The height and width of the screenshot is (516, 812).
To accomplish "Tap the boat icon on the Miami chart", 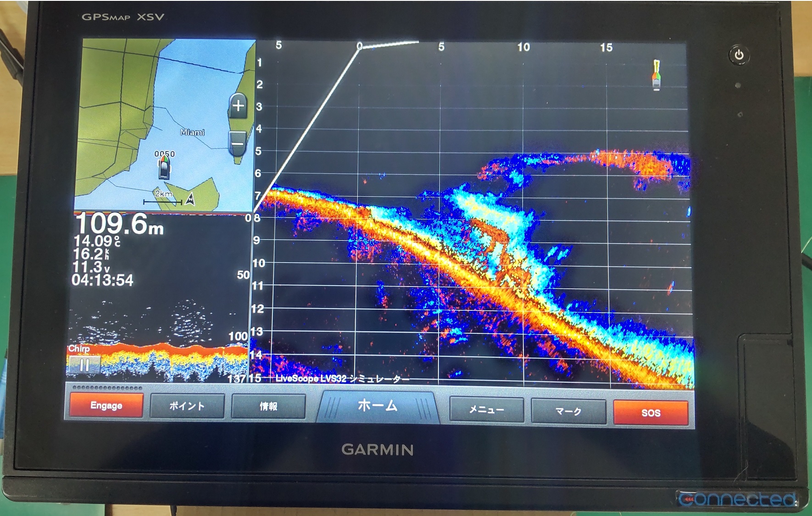I will click(x=164, y=168).
